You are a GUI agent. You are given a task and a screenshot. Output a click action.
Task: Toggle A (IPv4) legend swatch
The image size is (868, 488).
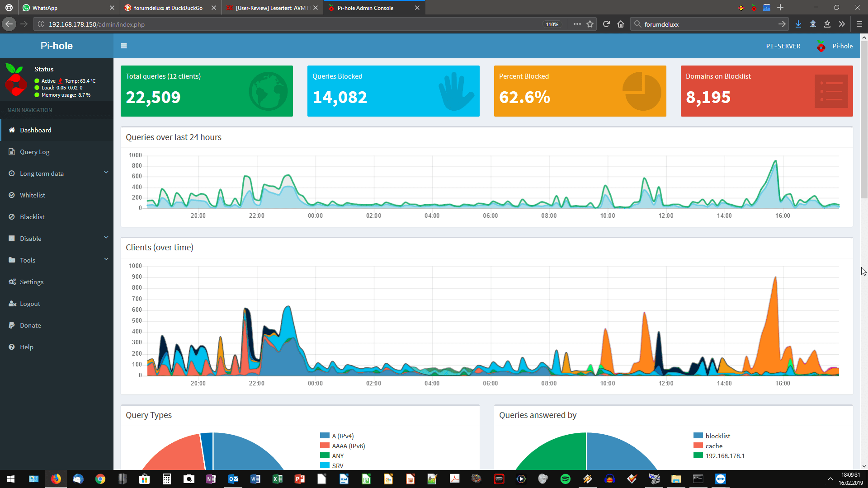pyautogui.click(x=325, y=436)
